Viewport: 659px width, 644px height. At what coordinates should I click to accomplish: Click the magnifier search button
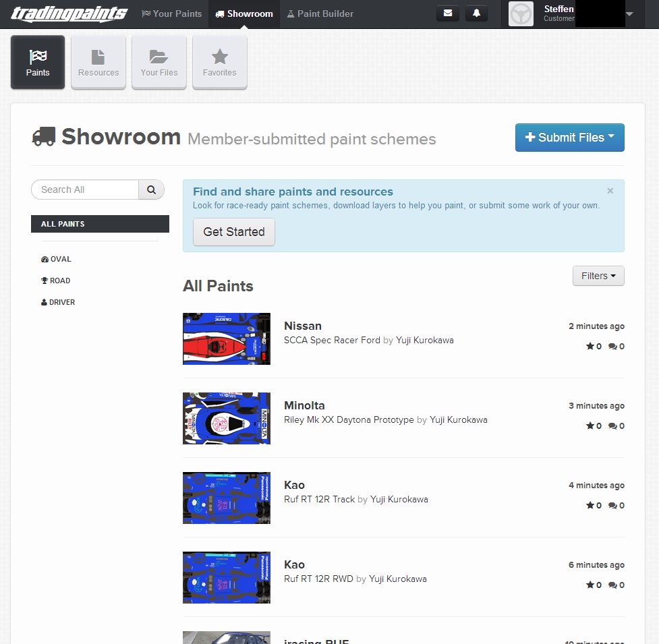pyautogui.click(x=151, y=189)
